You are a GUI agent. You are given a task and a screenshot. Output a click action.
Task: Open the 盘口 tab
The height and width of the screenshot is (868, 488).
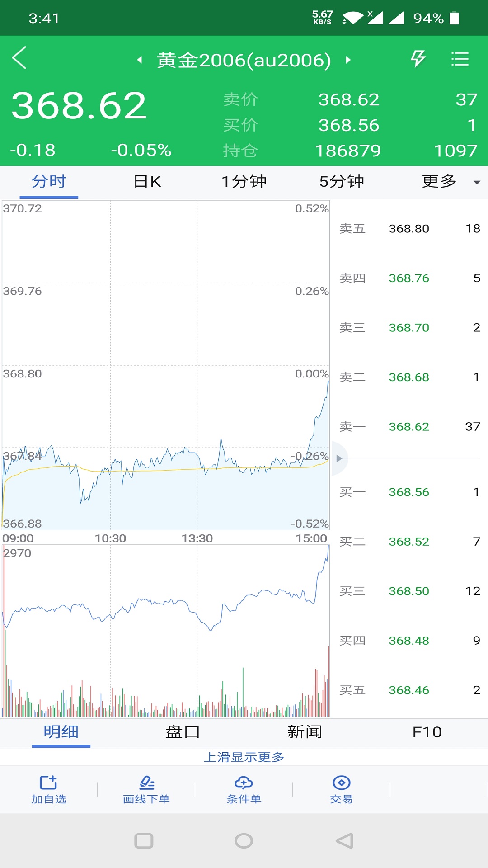point(183,732)
